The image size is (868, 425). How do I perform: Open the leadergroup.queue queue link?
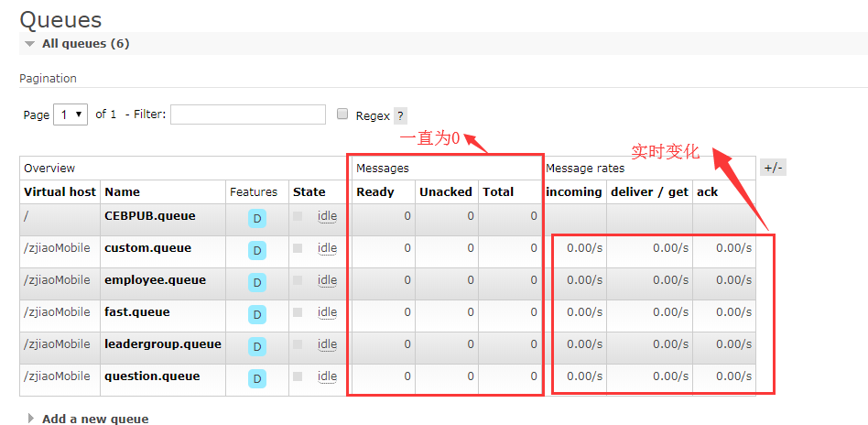pyautogui.click(x=163, y=344)
